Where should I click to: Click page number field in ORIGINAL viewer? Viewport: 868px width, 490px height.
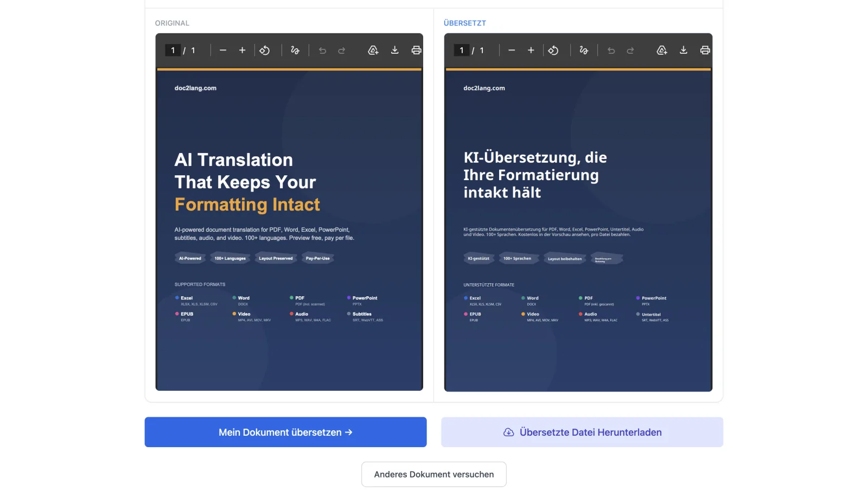point(173,50)
